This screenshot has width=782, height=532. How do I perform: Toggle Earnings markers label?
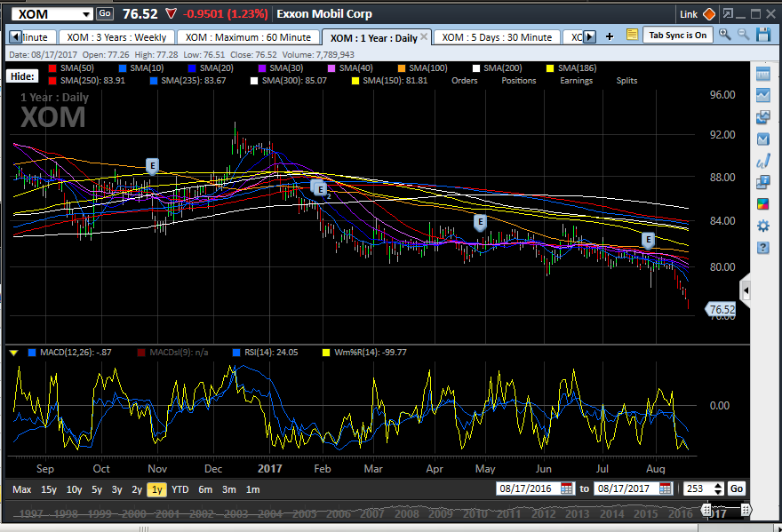coord(576,81)
